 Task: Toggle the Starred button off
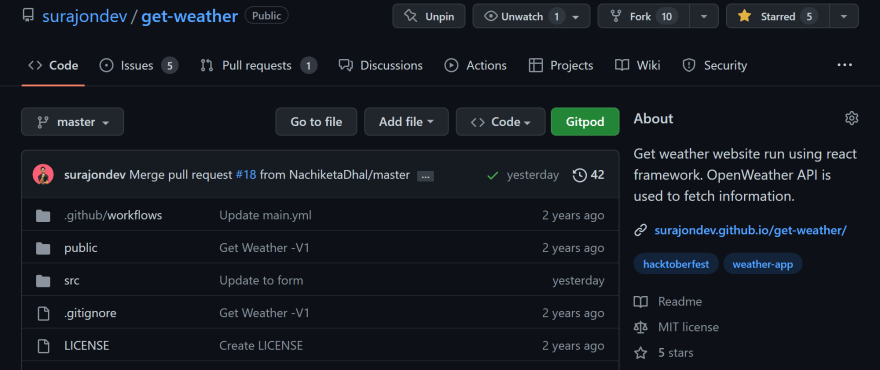(x=777, y=16)
